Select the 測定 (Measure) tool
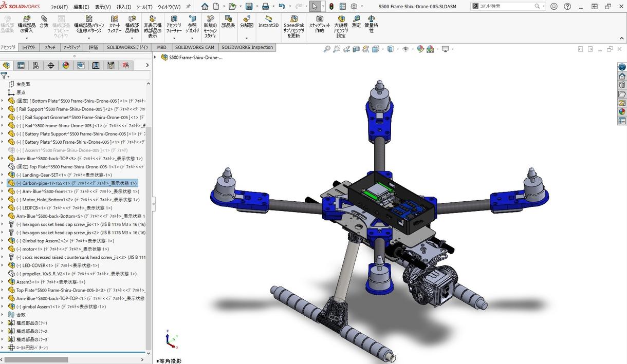Screen dimensions: 627x364 click(x=357, y=23)
